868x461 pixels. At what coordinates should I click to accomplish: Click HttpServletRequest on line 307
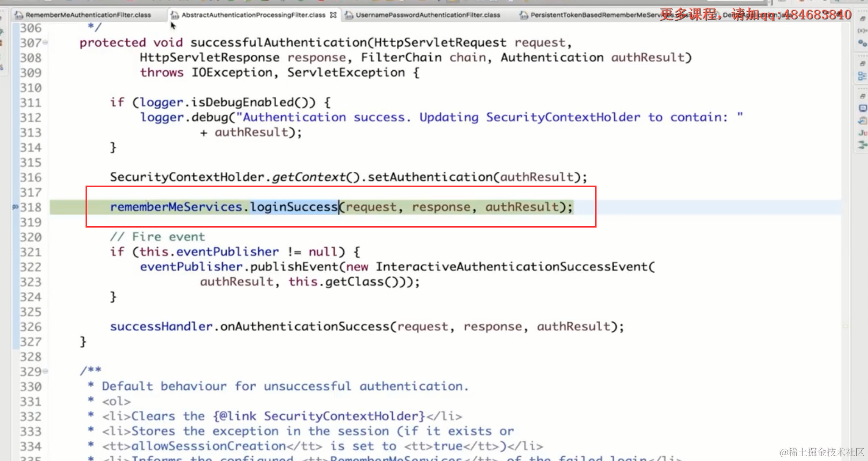pyautogui.click(x=440, y=43)
